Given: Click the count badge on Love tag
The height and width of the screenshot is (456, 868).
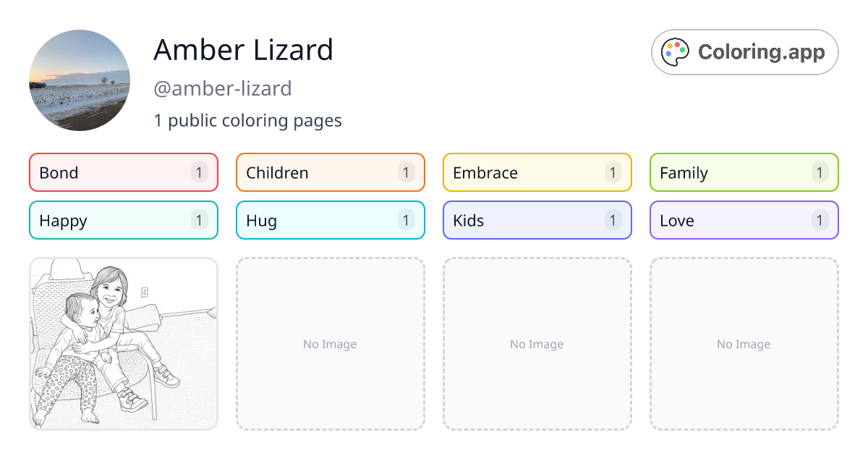Looking at the screenshot, I should pos(820,220).
